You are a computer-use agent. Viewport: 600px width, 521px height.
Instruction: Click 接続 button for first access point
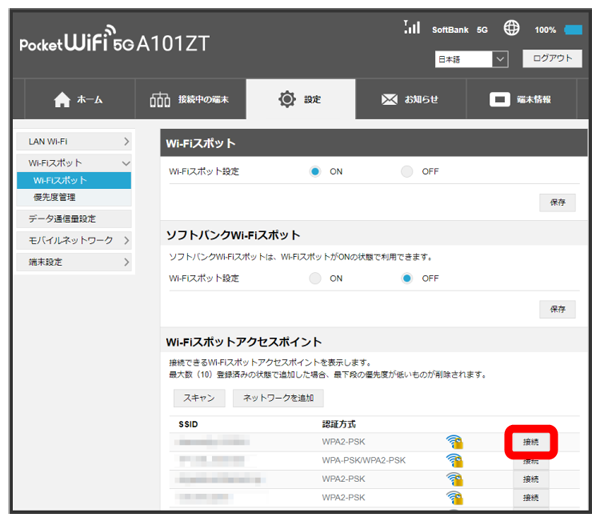click(530, 441)
